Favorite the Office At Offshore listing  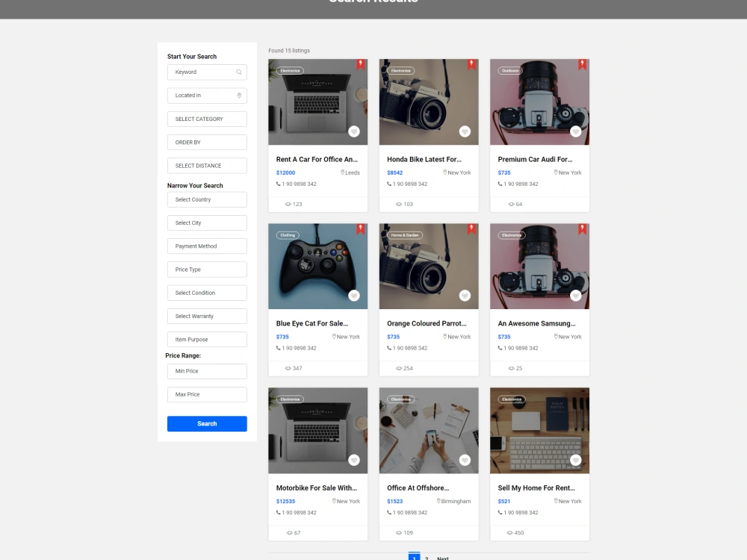click(x=465, y=460)
